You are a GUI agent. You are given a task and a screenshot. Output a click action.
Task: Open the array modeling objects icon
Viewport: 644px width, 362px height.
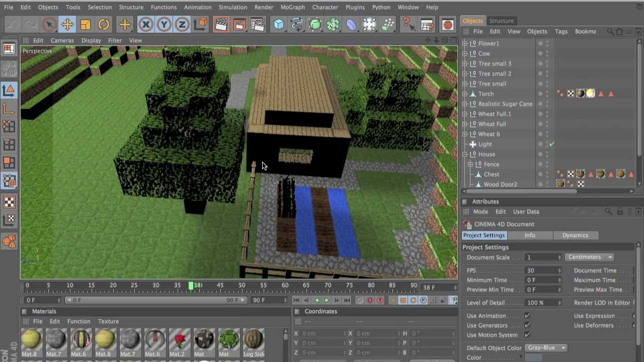coord(333,24)
